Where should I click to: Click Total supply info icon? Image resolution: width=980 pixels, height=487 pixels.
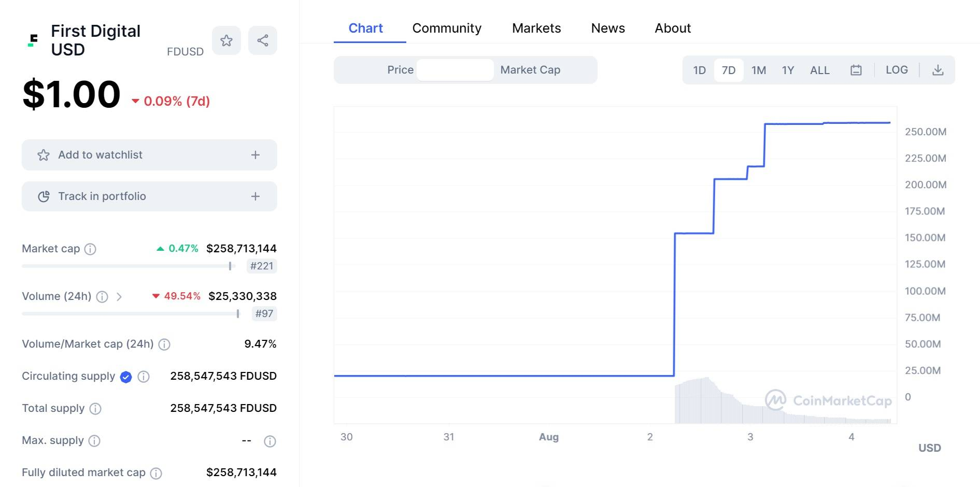click(95, 409)
